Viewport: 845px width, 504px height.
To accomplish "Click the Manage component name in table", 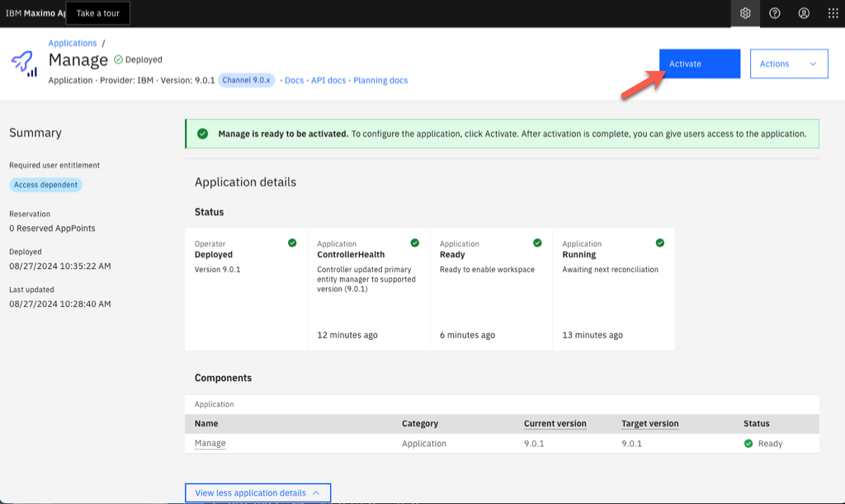I will click(210, 444).
